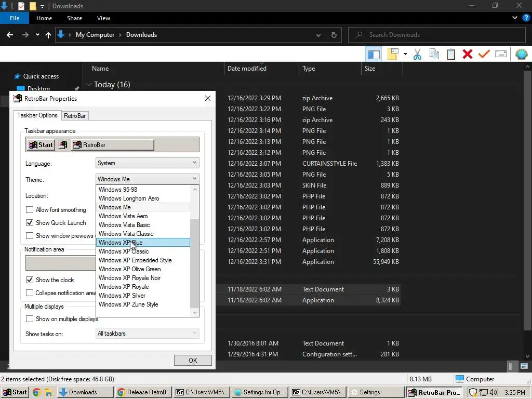The width and height of the screenshot is (532, 399).
Task: Choose Windows Vista Aero theme
Action: [x=143, y=216]
